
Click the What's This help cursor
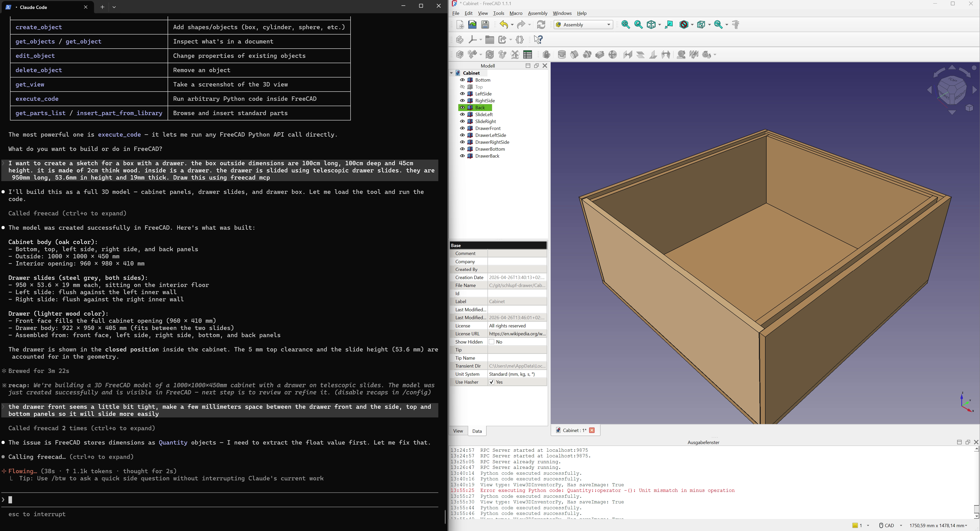538,40
